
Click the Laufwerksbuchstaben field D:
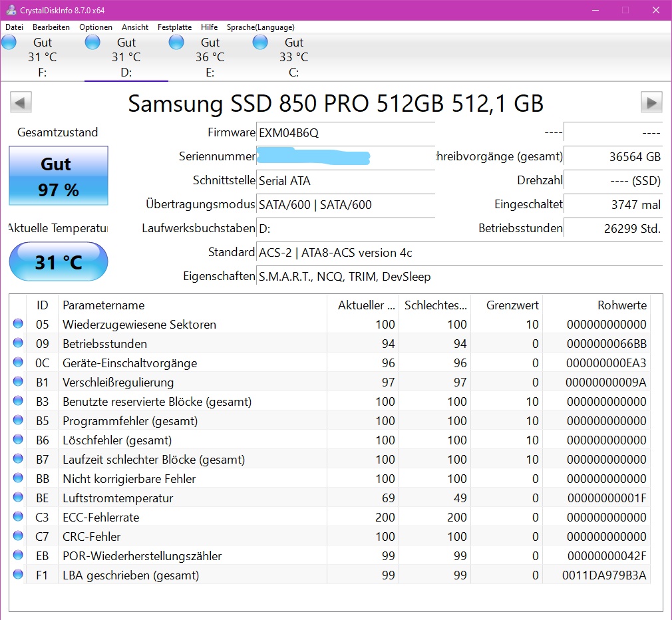point(345,229)
